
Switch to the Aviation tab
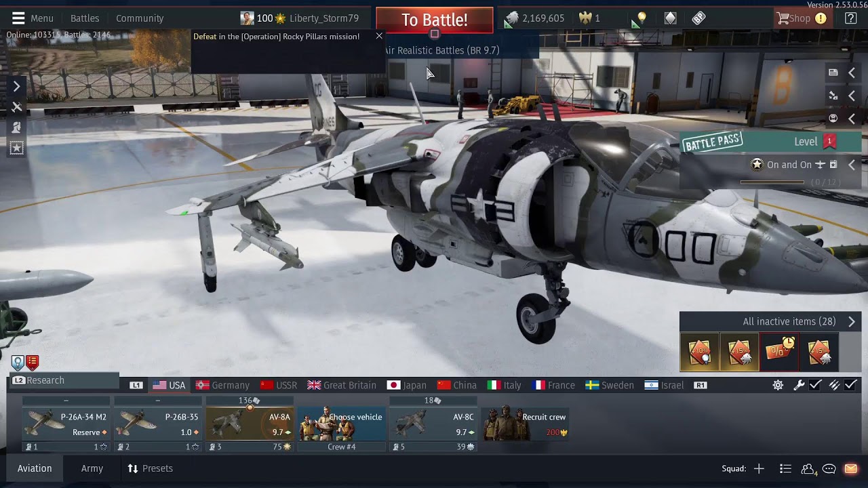[x=35, y=468]
